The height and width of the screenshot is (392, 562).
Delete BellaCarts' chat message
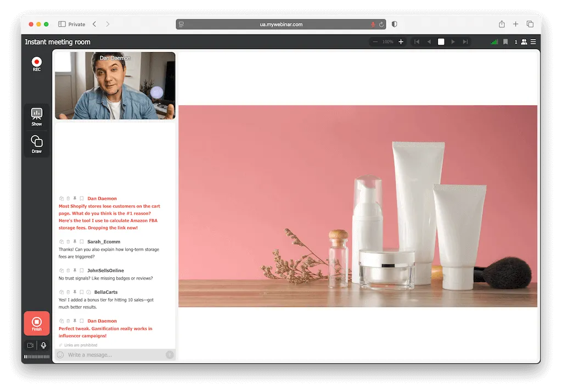click(x=68, y=292)
